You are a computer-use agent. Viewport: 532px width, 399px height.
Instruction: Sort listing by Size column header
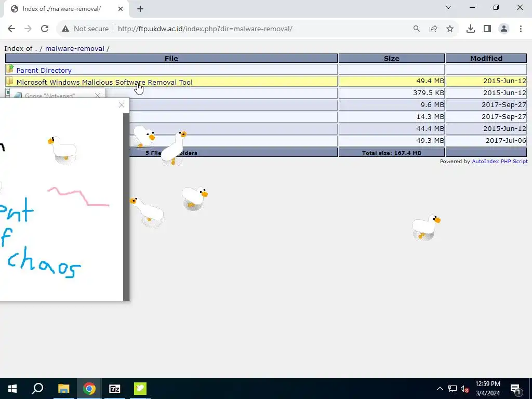point(392,58)
